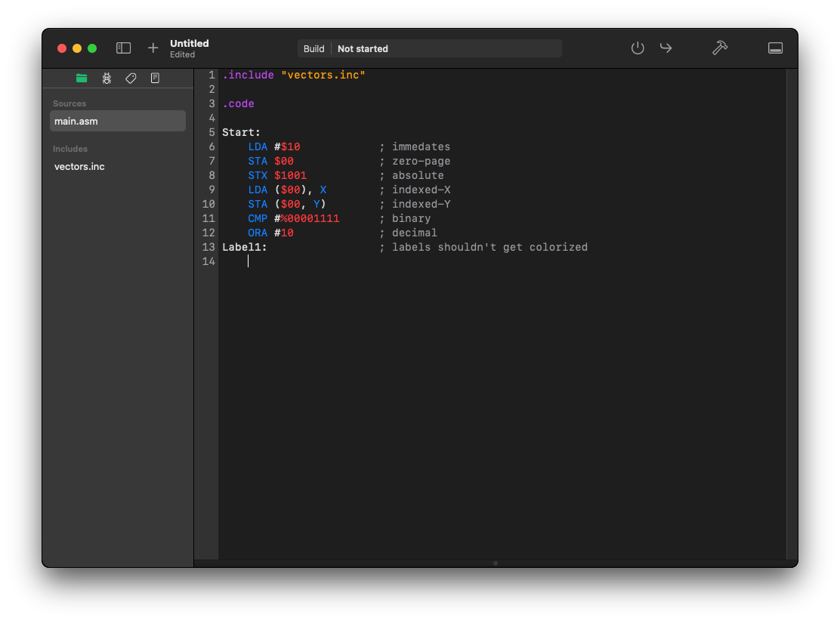Toggle the bottom panel visibility

775,48
